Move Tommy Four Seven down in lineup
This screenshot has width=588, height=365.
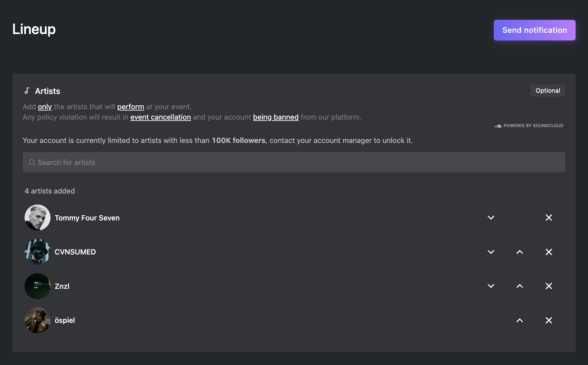[x=491, y=218]
